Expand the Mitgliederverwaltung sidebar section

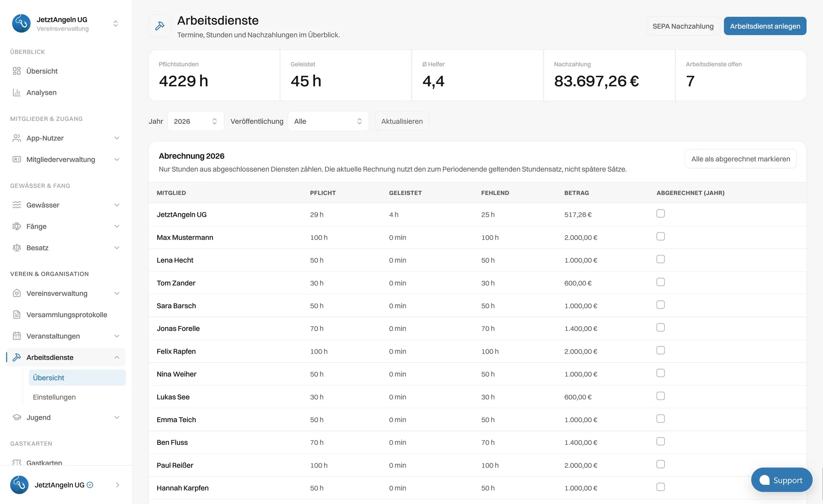[x=66, y=159]
